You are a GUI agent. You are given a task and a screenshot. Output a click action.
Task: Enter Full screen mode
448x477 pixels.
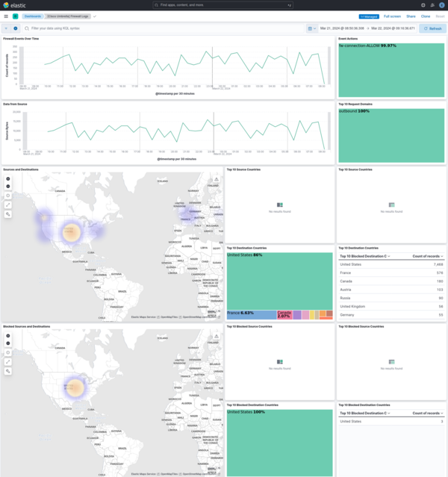click(392, 16)
